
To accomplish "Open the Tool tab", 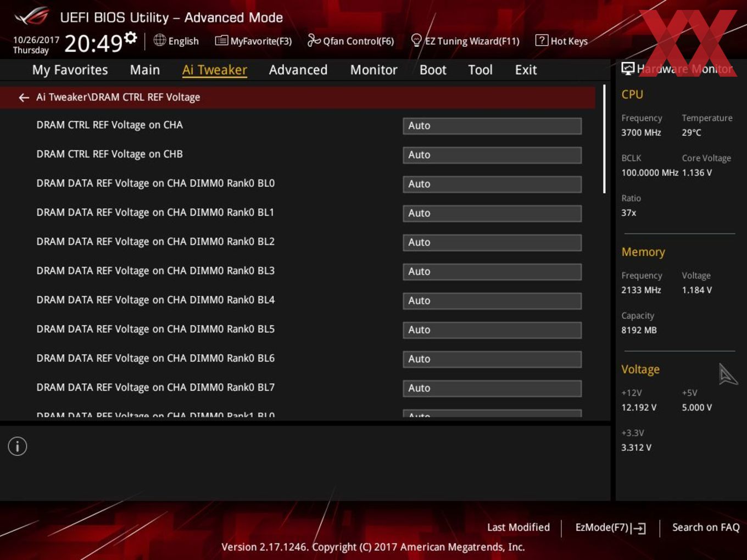I will [x=480, y=70].
